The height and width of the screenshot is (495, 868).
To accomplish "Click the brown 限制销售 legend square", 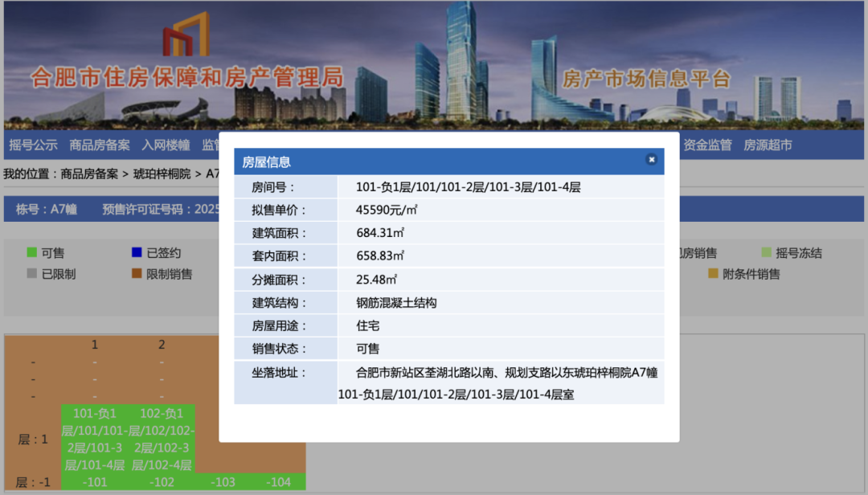I will [137, 274].
